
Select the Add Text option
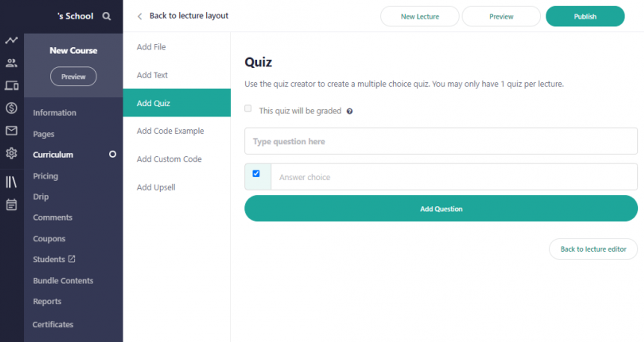coord(152,75)
